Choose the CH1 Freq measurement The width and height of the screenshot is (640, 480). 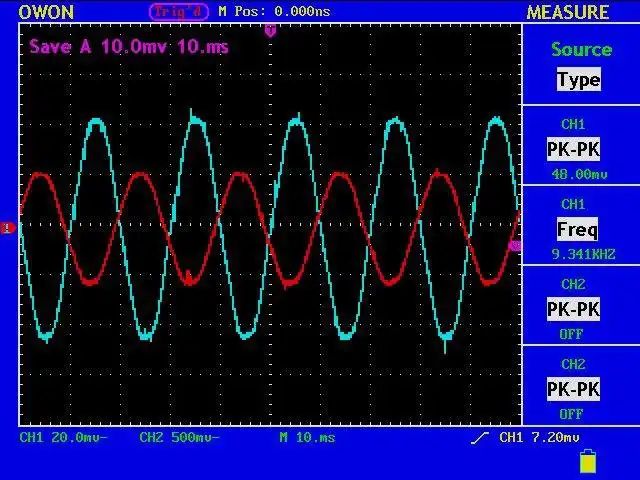coord(578,229)
